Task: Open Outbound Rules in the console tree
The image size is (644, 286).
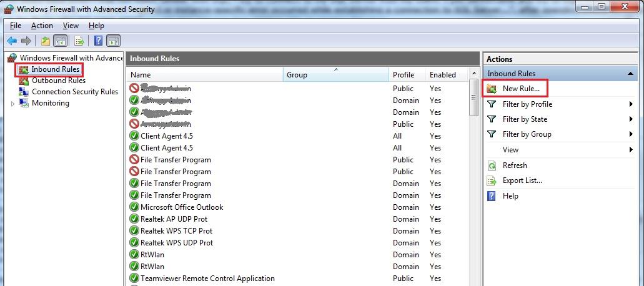Action: (x=58, y=81)
